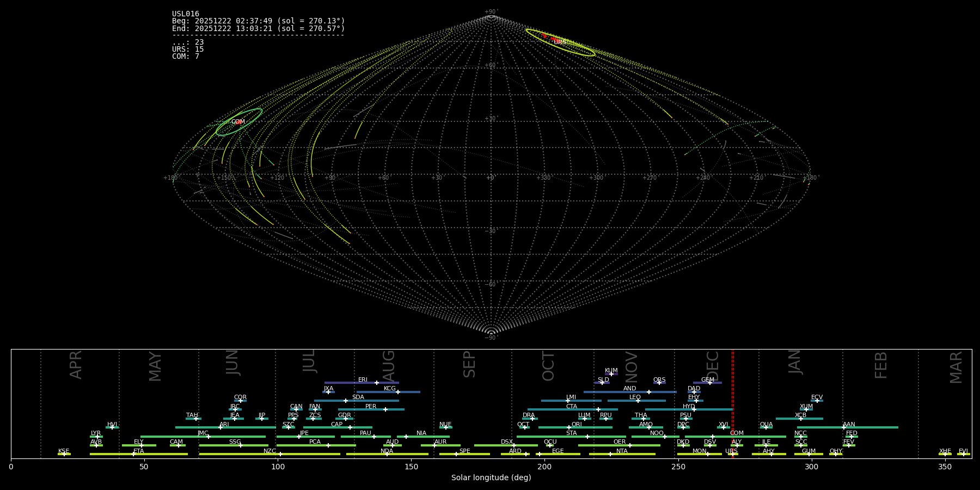Click the PER shower peak cross marker
Image resolution: width=980 pixels, height=490 pixels.
[x=385, y=409]
